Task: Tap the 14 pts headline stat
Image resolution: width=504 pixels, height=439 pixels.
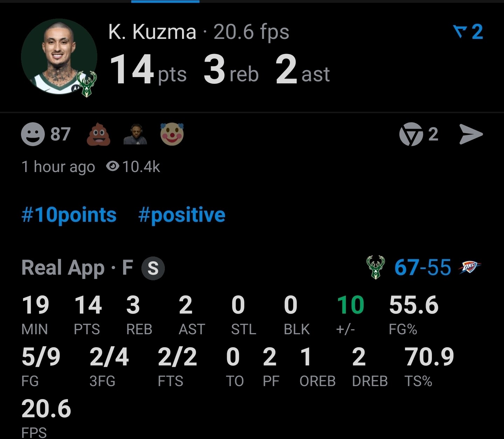Action: [148, 70]
